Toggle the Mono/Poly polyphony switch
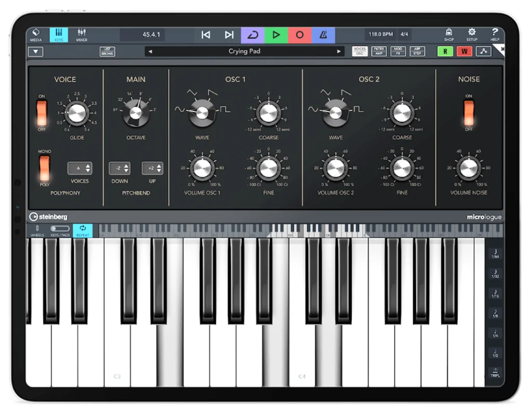 [x=45, y=168]
